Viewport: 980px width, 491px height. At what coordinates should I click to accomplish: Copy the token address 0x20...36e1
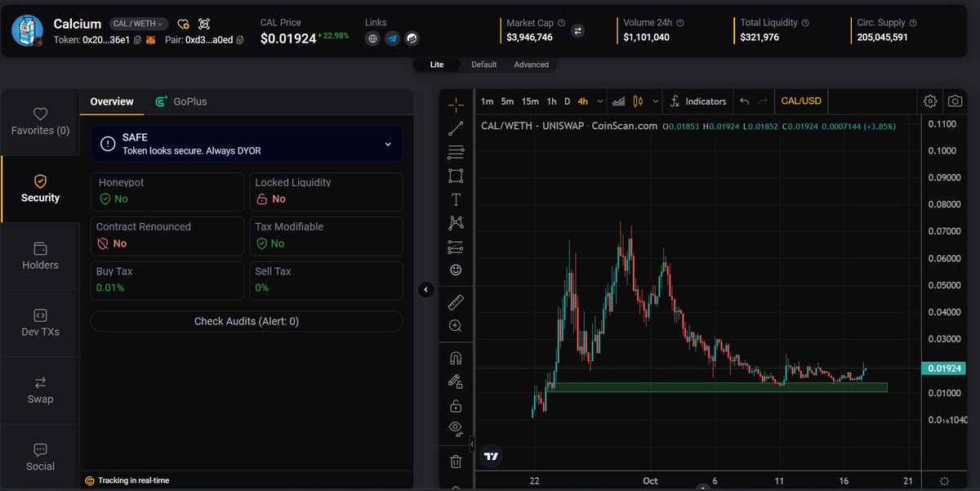tap(137, 39)
